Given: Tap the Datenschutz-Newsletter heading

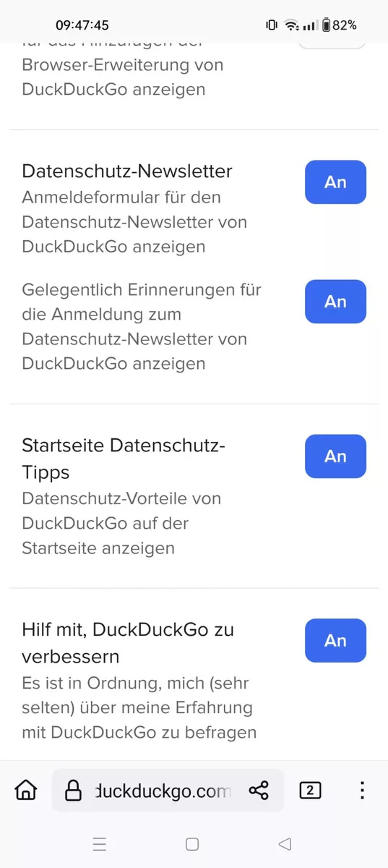Looking at the screenshot, I should click(127, 171).
